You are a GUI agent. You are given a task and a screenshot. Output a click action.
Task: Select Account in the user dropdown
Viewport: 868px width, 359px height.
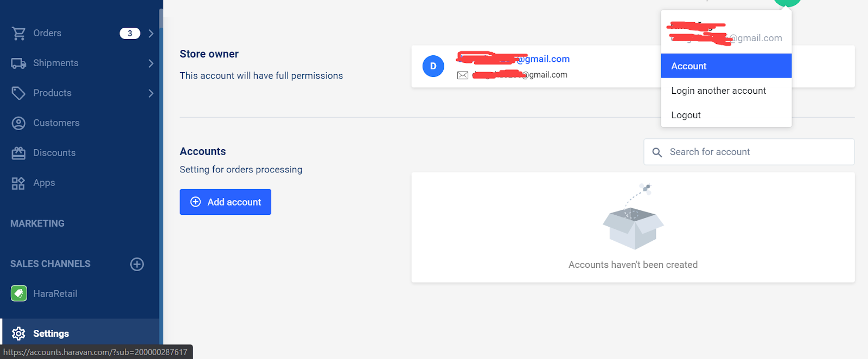click(x=726, y=66)
